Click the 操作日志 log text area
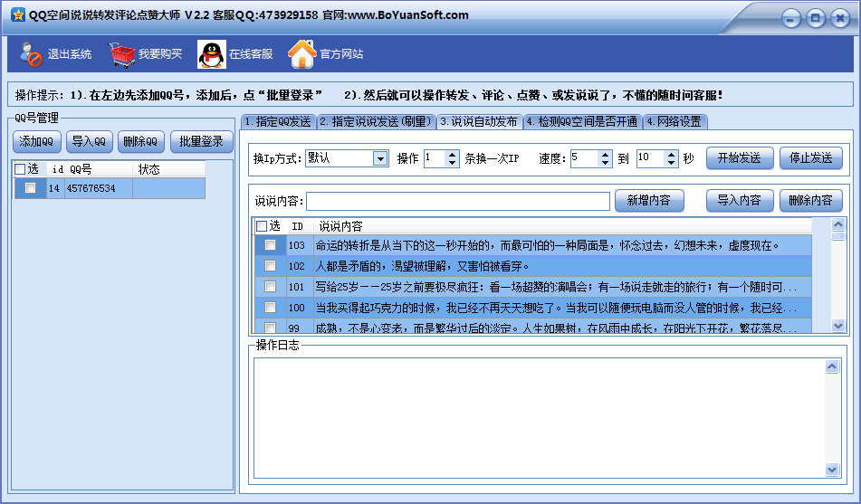Viewport: 861px width, 504px height. pos(540,418)
